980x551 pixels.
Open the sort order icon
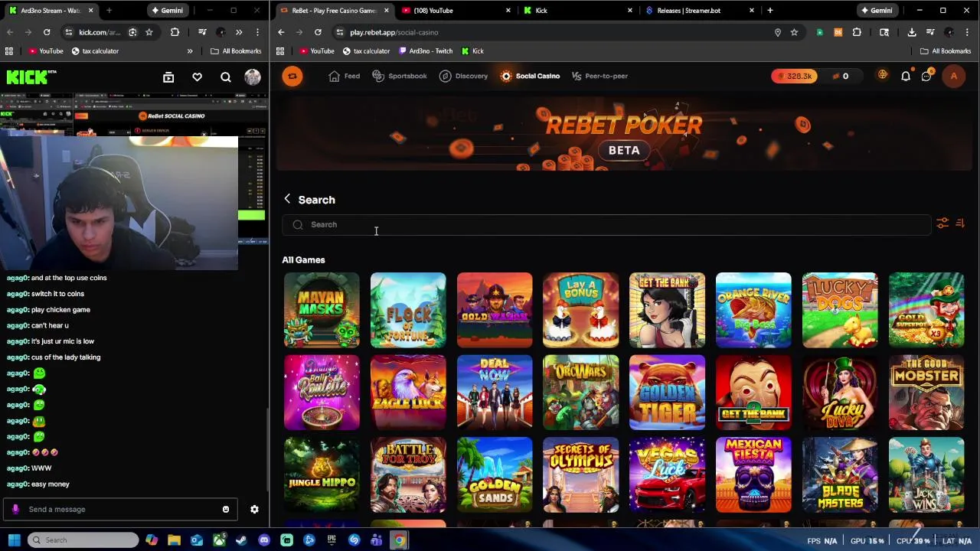tap(960, 223)
